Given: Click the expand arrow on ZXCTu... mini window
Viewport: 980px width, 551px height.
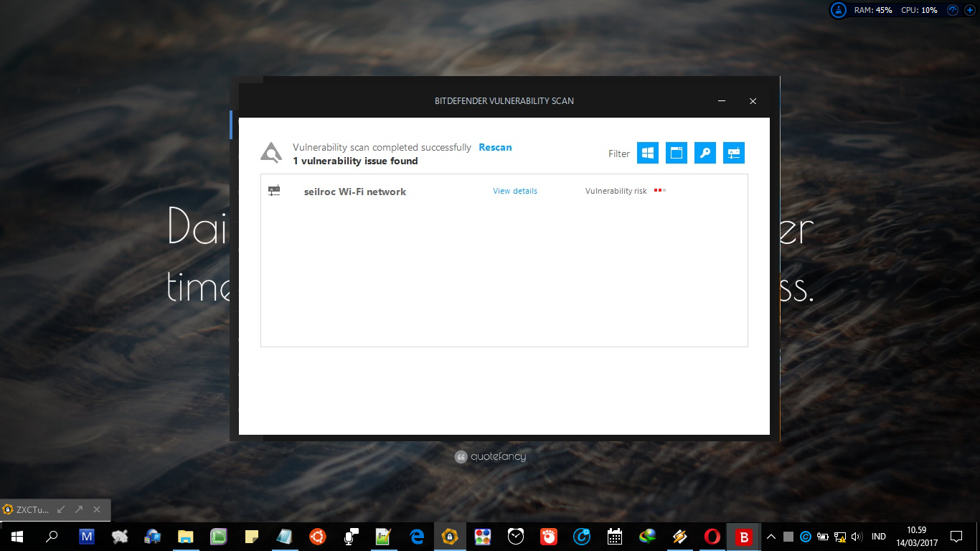Looking at the screenshot, I should click(79, 509).
